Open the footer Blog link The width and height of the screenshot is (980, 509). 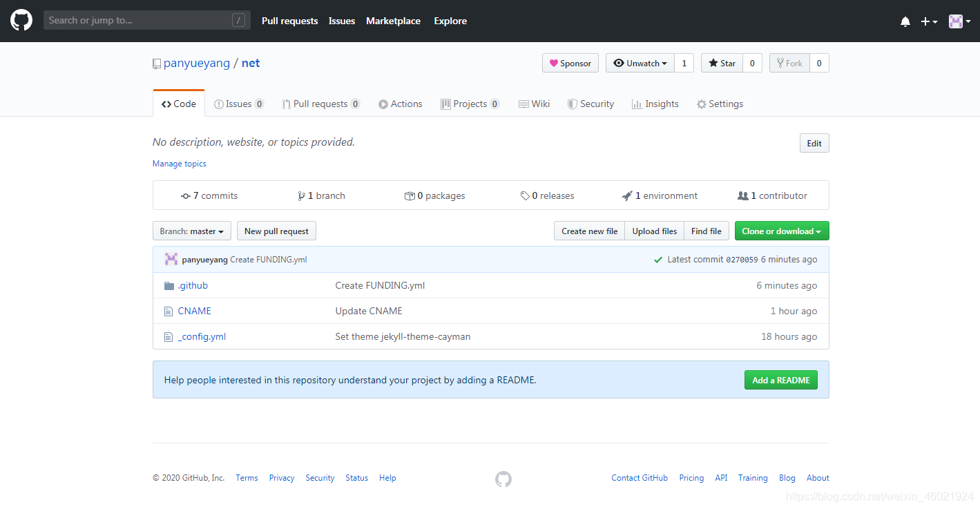click(x=787, y=478)
